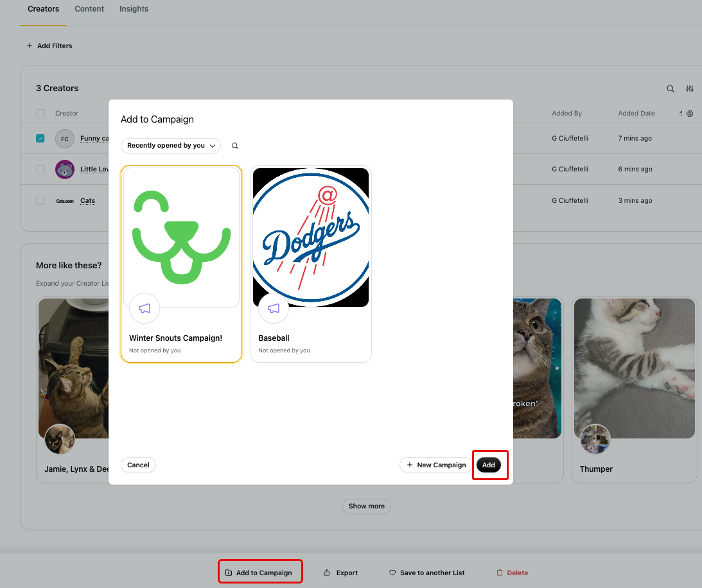Click Export in bottom bar
702x588 pixels.
coord(340,573)
